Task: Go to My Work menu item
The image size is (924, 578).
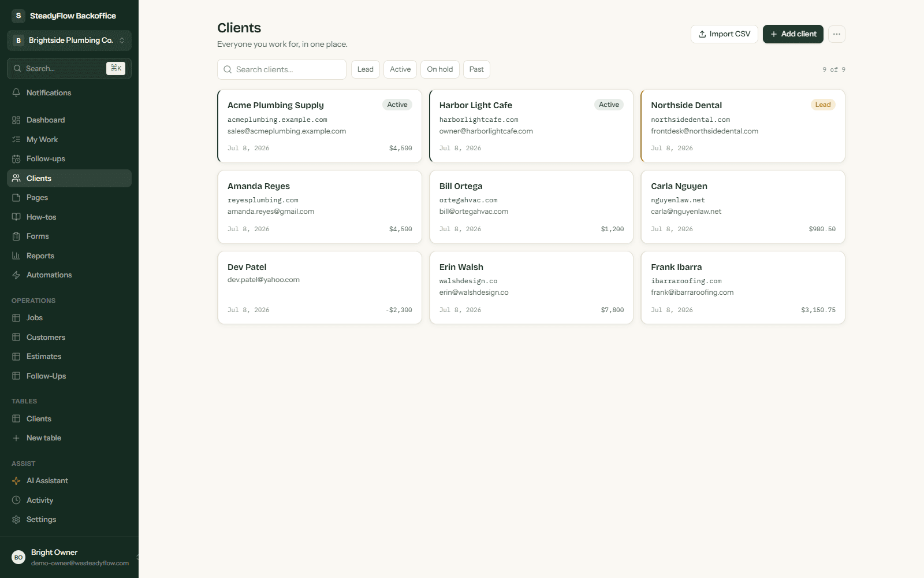Action: click(69, 139)
